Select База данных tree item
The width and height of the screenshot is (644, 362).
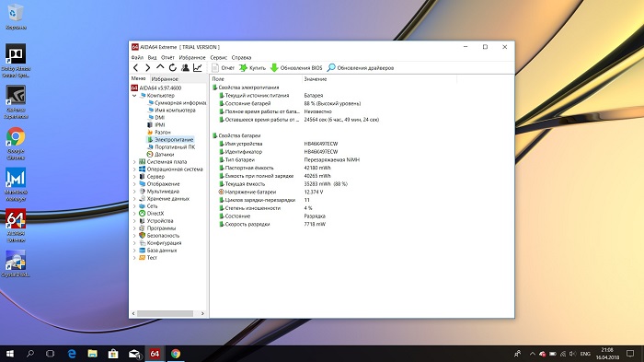tap(157, 251)
